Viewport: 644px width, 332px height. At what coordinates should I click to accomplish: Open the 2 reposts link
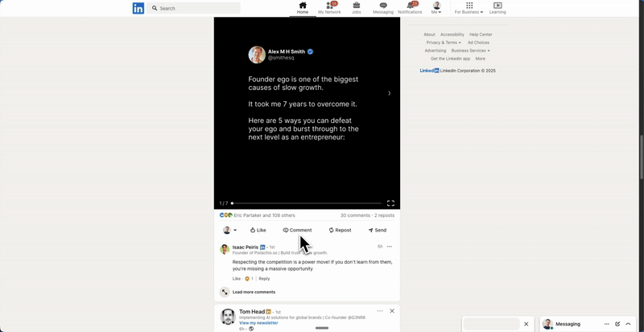click(384, 215)
